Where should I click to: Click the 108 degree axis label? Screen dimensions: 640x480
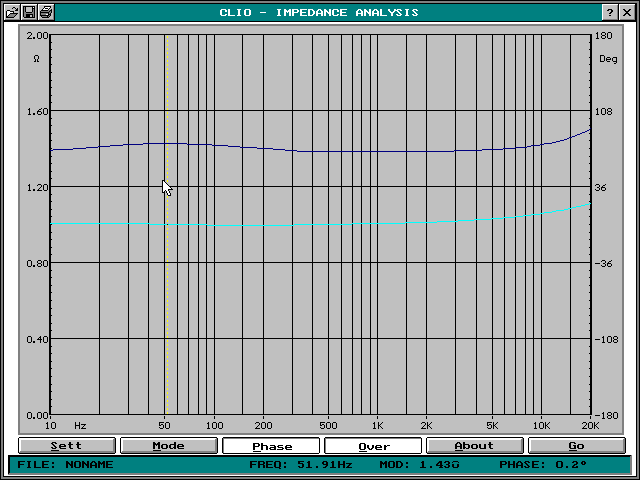(604, 111)
